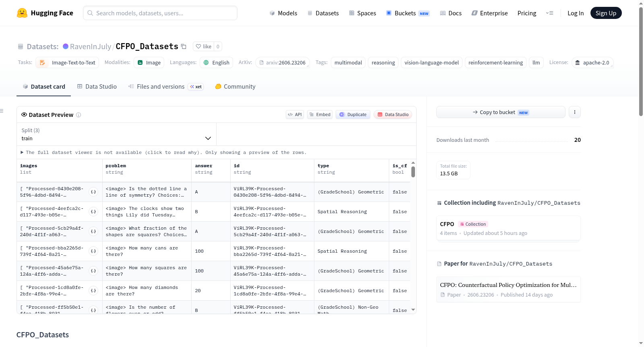The width and height of the screenshot is (644, 347).
Task: Open the CFPO collection card
Action: click(x=508, y=228)
